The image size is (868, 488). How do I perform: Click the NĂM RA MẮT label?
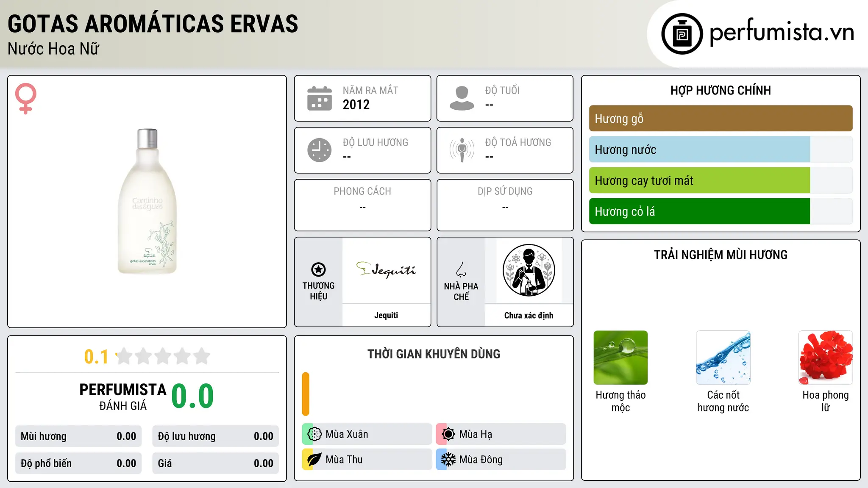point(370,90)
